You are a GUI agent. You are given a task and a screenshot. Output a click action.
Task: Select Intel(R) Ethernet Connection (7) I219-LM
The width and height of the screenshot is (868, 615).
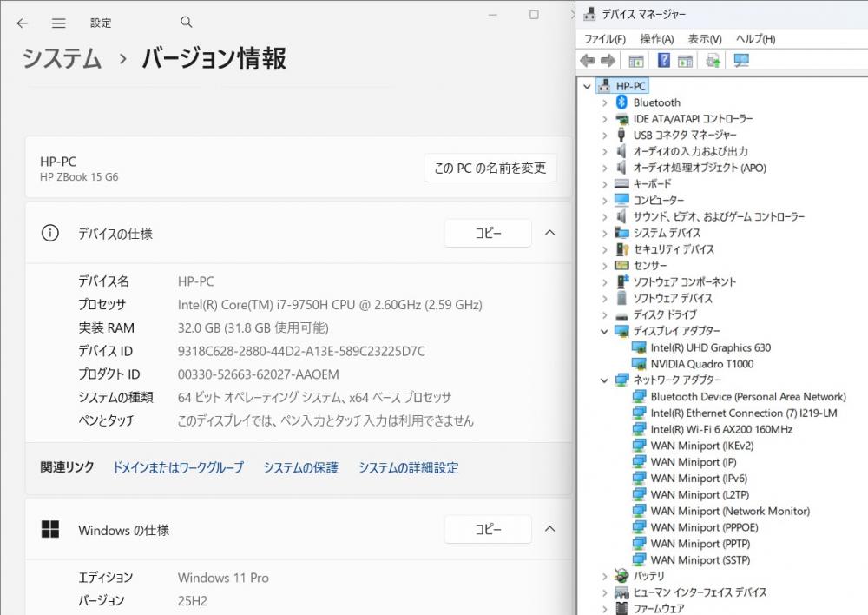click(x=744, y=413)
